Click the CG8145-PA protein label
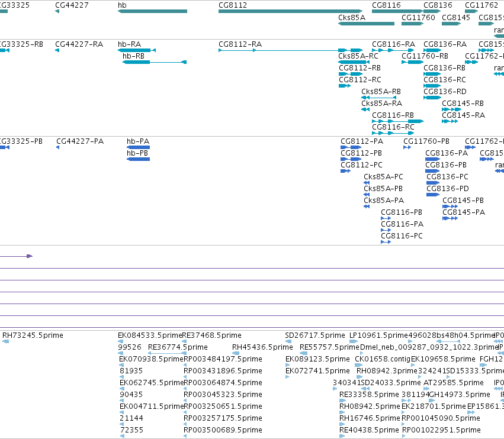Viewport: 504px width, 439px height. tap(464, 212)
